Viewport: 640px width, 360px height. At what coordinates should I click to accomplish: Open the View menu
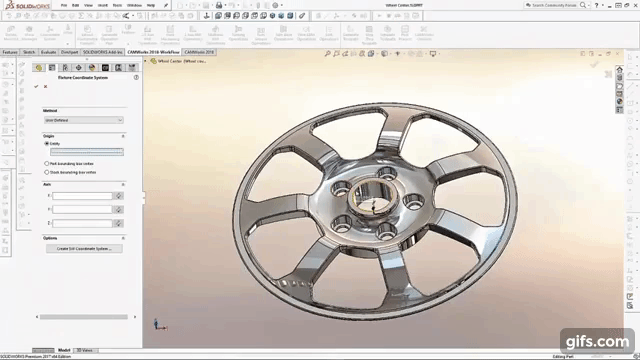88,5
